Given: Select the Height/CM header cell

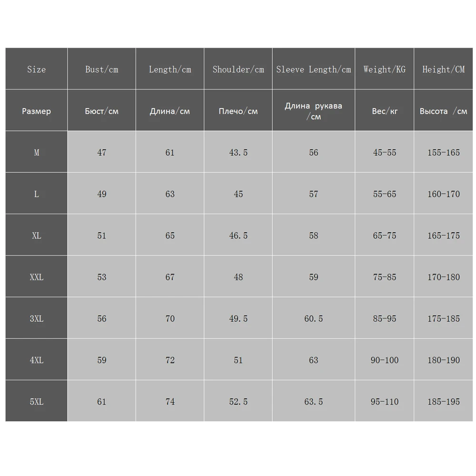Looking at the screenshot, I should coord(443,69).
